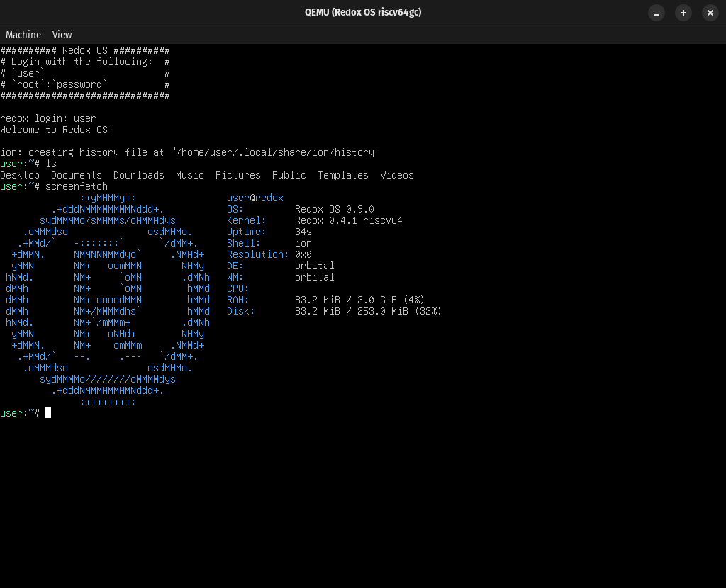The width and height of the screenshot is (726, 588).
Task: Click the 'Music' folder name in ls output
Action: 190,175
